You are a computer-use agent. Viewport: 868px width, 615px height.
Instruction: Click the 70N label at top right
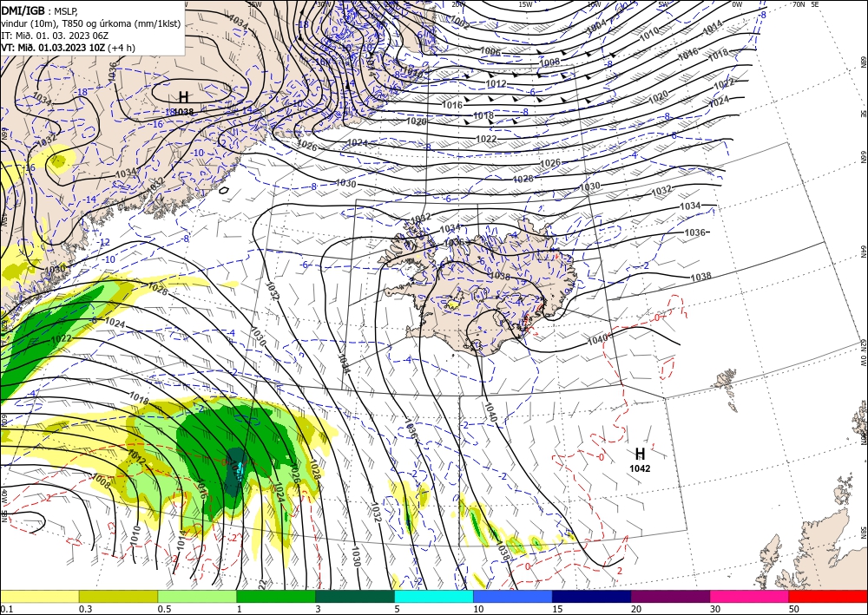coord(799,4)
